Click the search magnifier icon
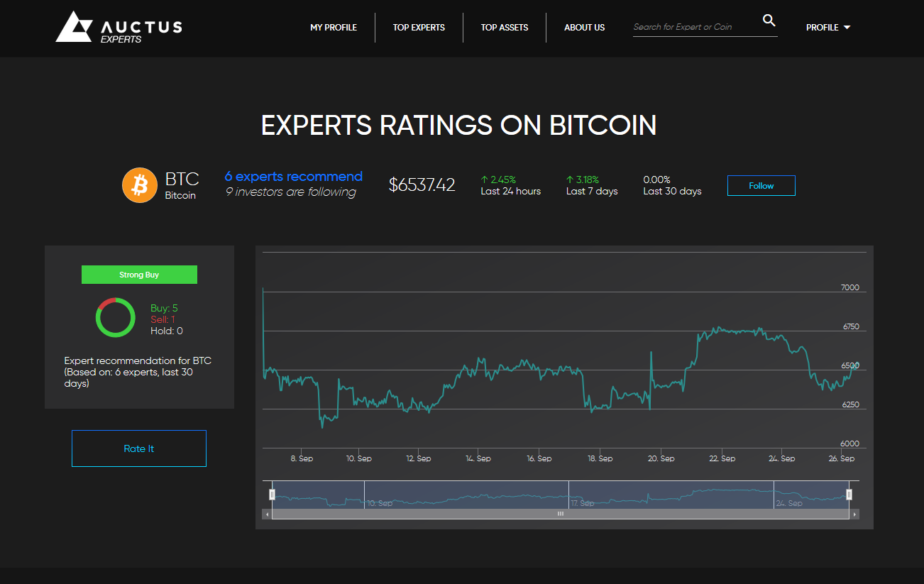Image resolution: width=924 pixels, height=584 pixels. coord(769,21)
